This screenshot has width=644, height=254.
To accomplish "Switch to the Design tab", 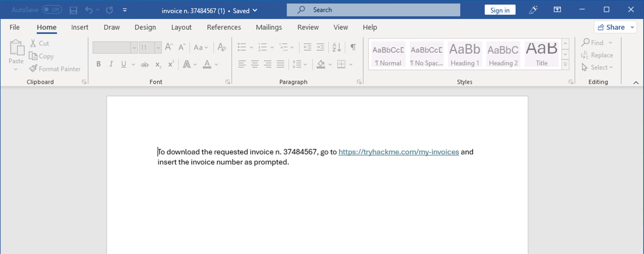I will pos(145,27).
